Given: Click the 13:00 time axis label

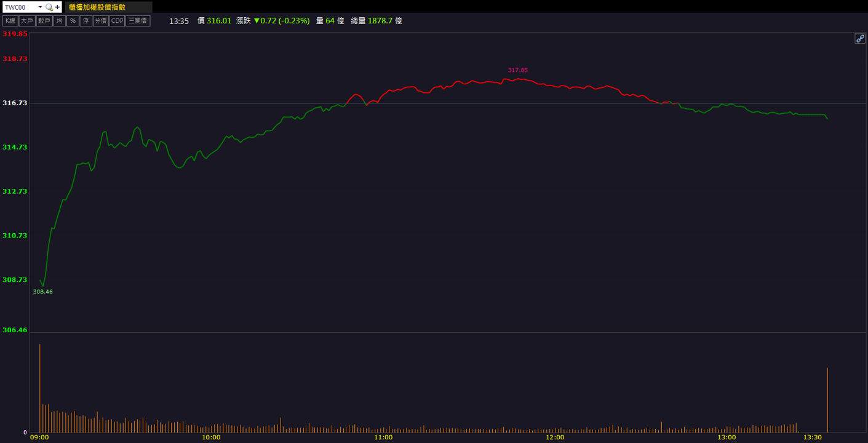Looking at the screenshot, I should [727, 437].
